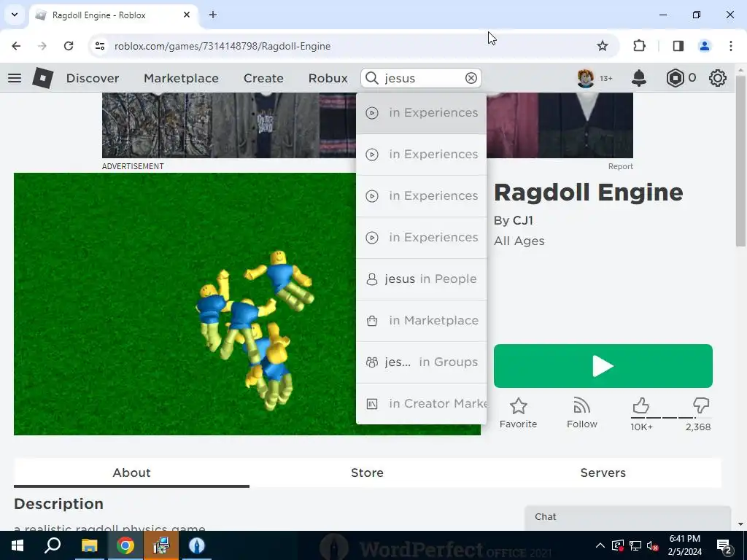Image resolution: width=747 pixels, height=560 pixels.
Task: Open creator CJ1 profile link
Action: [522, 220]
